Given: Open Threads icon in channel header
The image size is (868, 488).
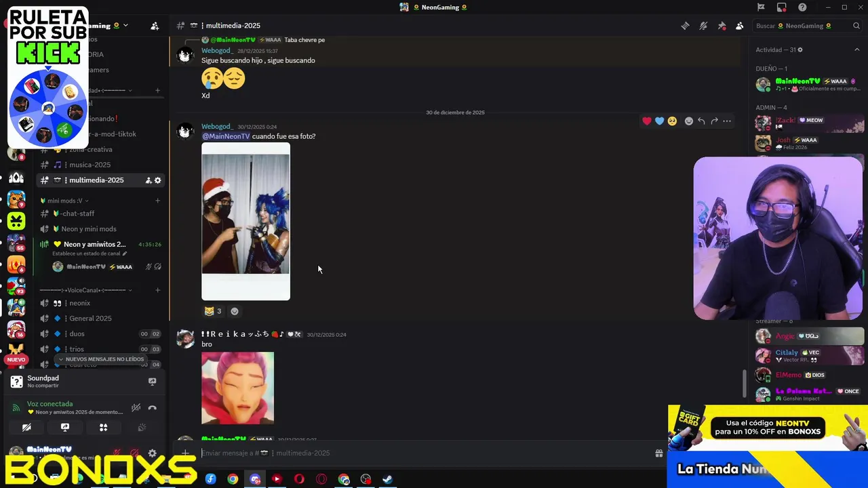Looking at the screenshot, I should point(685,26).
